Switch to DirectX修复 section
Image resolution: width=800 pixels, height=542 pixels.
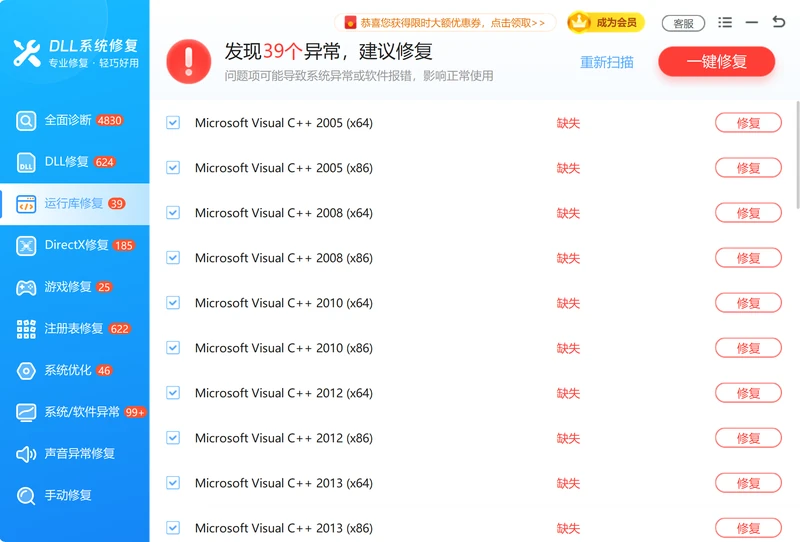coord(74,245)
